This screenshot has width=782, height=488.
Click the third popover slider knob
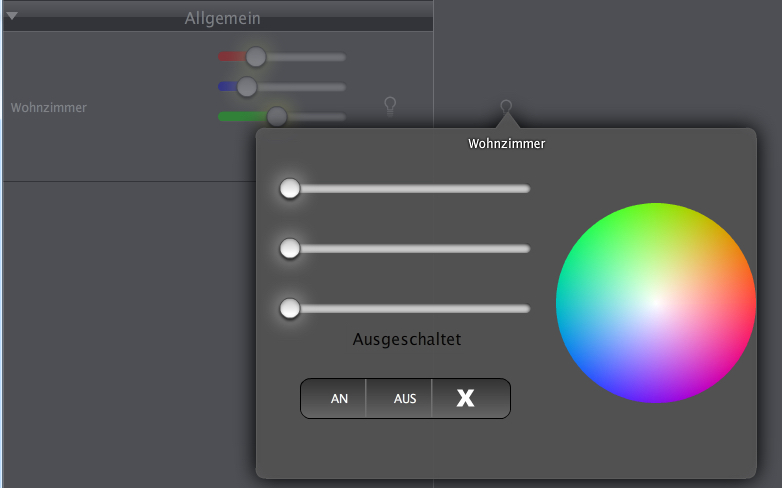pyautogui.click(x=290, y=308)
